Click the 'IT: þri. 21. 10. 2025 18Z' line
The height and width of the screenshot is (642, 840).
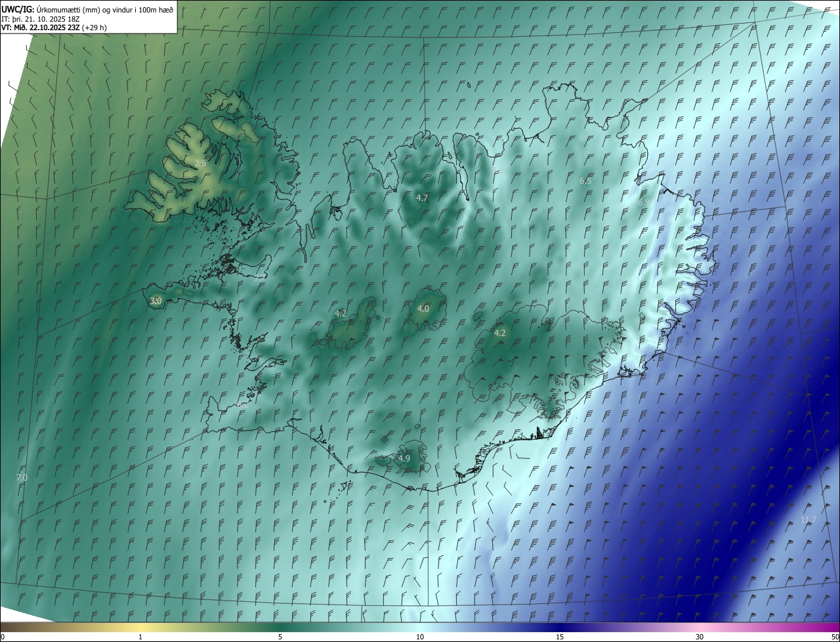tap(41, 18)
